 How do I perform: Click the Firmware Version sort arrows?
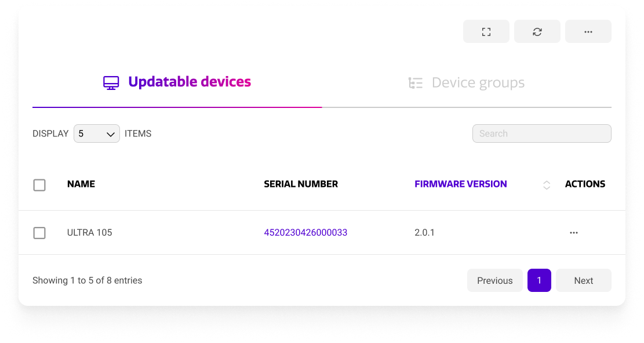click(546, 185)
